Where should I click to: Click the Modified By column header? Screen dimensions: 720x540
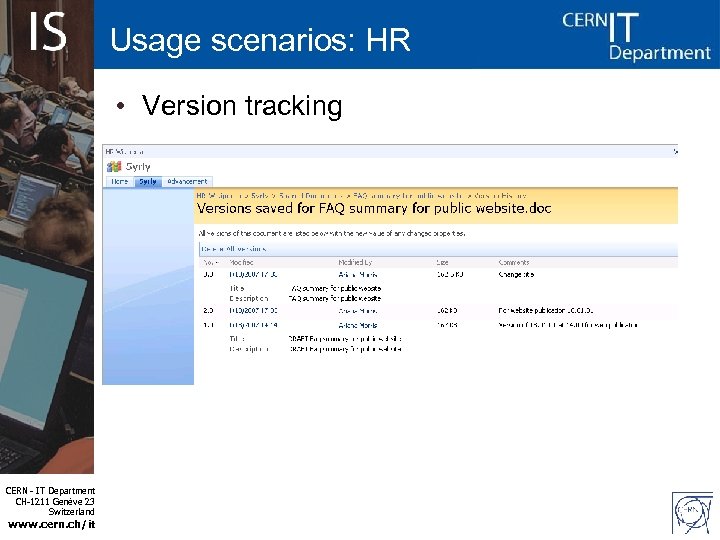coord(355,262)
